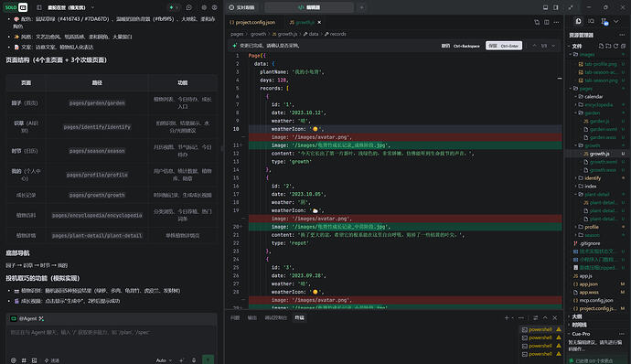Click the split editor icon
This screenshot has height=364, width=631.
tap(547, 22)
